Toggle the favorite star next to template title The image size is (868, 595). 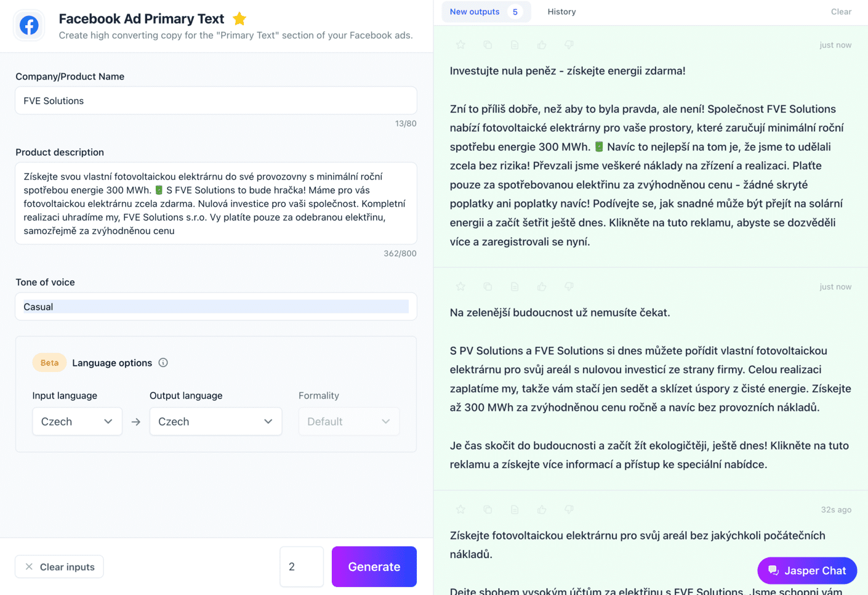[239, 19]
